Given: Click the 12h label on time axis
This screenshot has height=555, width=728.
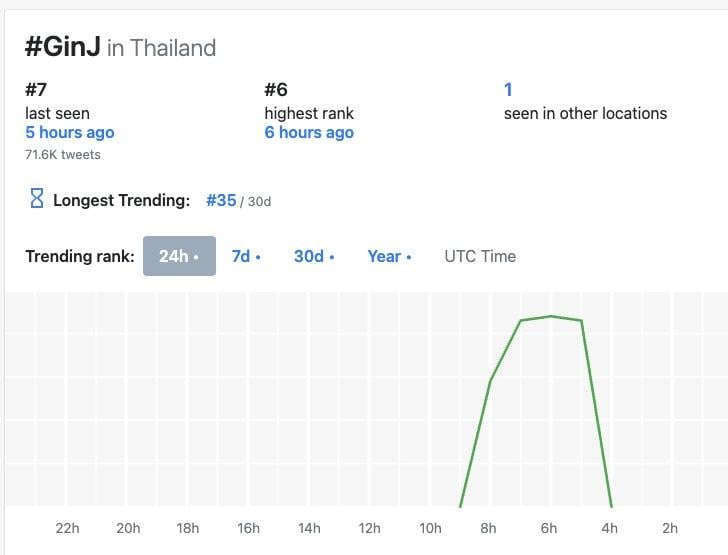Looking at the screenshot, I should tap(369, 528).
